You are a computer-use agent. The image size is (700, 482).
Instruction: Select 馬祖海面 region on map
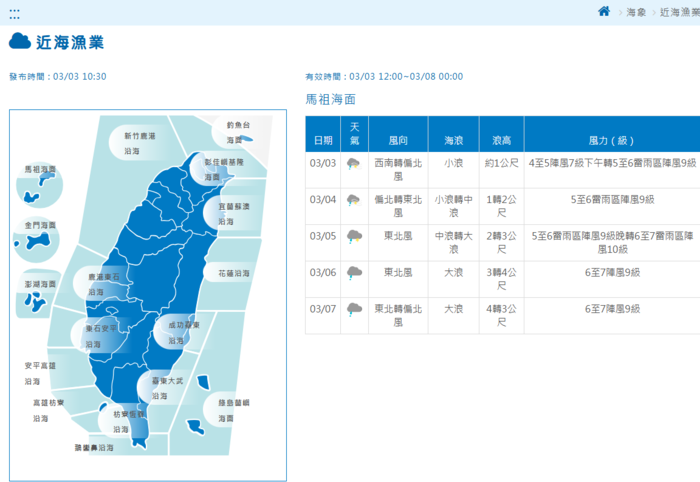coord(41,177)
